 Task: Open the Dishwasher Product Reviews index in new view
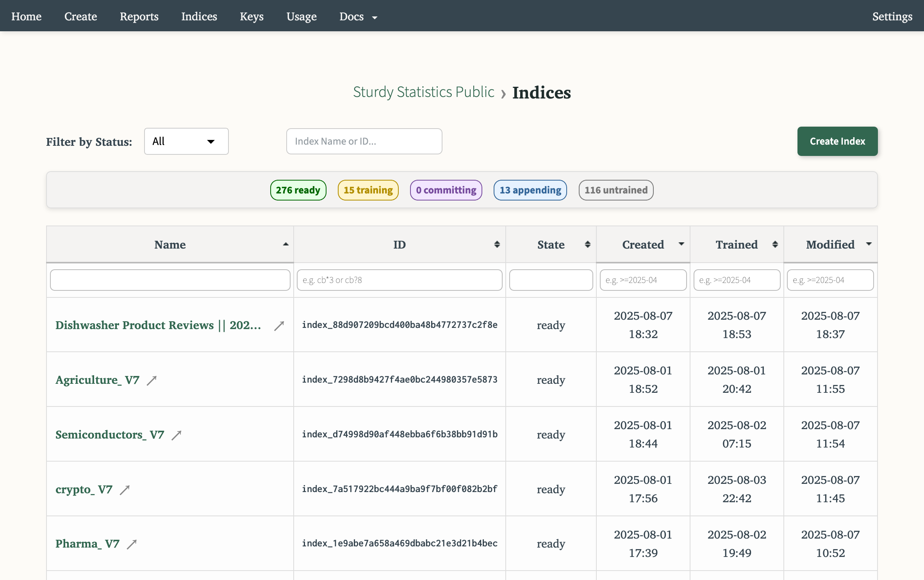coord(278,326)
